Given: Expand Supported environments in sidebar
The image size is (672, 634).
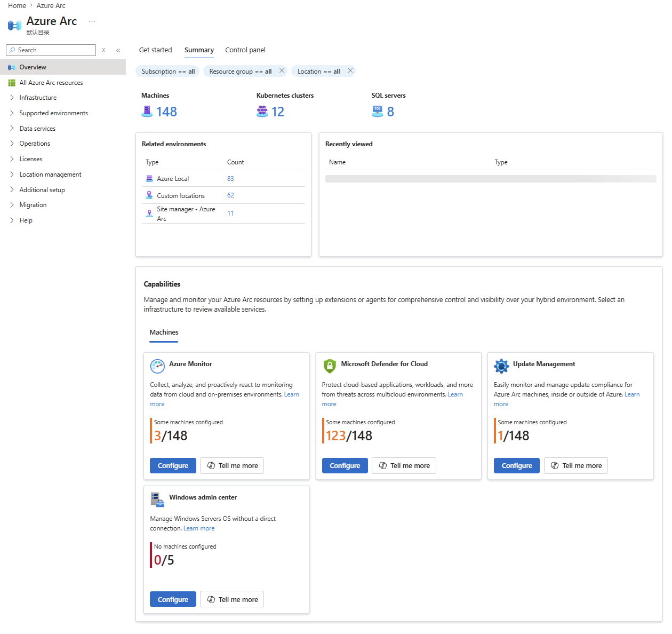Looking at the screenshot, I should (x=12, y=113).
